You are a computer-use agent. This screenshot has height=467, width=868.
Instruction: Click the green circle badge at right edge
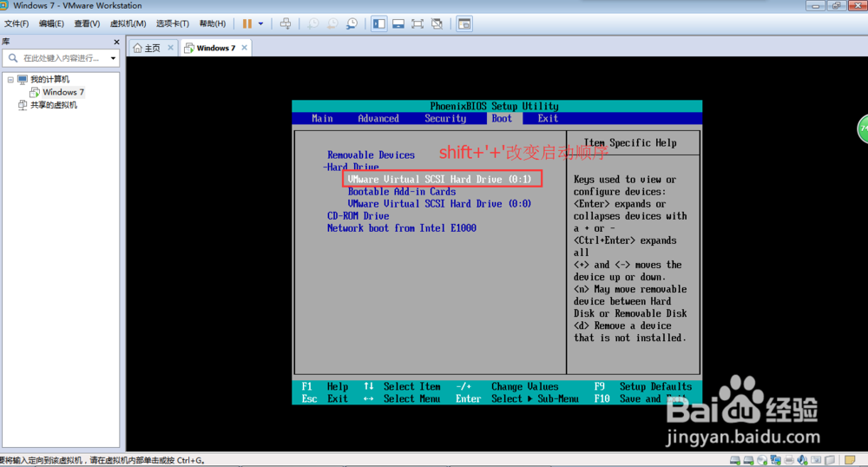coord(863,129)
